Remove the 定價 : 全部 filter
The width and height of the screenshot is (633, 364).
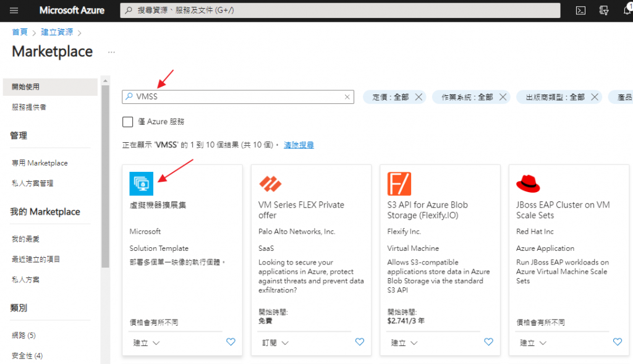click(x=418, y=97)
